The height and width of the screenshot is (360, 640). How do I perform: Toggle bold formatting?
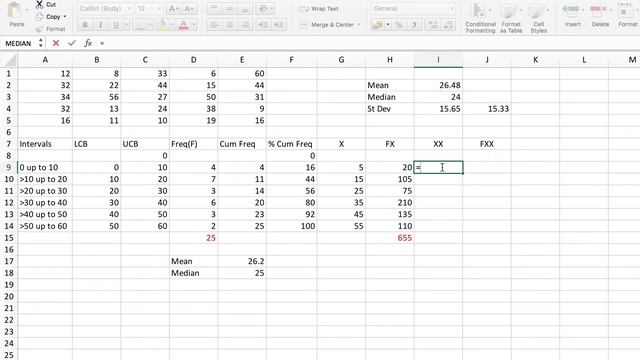coord(85,25)
